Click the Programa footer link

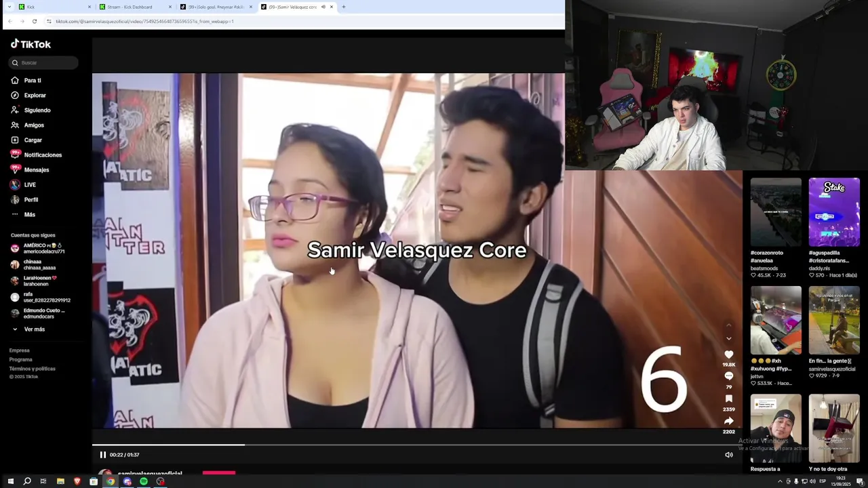(x=20, y=359)
